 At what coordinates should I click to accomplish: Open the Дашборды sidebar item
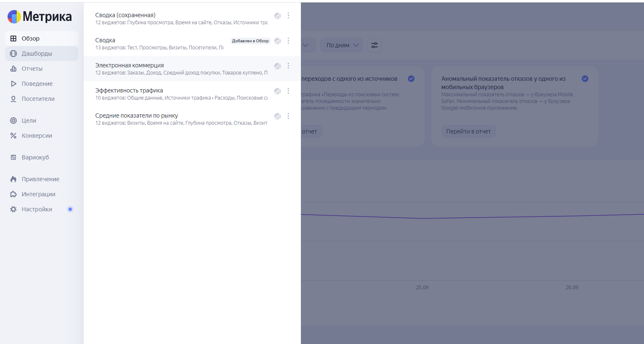37,54
